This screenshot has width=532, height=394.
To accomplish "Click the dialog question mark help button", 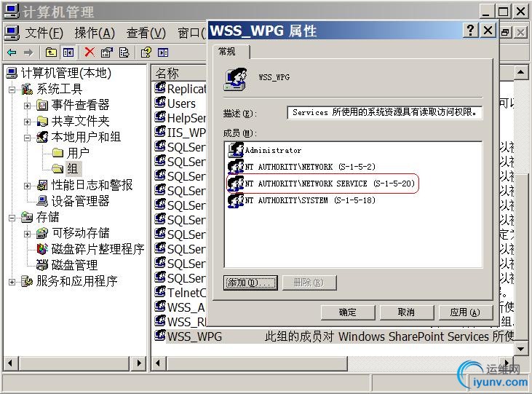I will pyautogui.click(x=471, y=31).
